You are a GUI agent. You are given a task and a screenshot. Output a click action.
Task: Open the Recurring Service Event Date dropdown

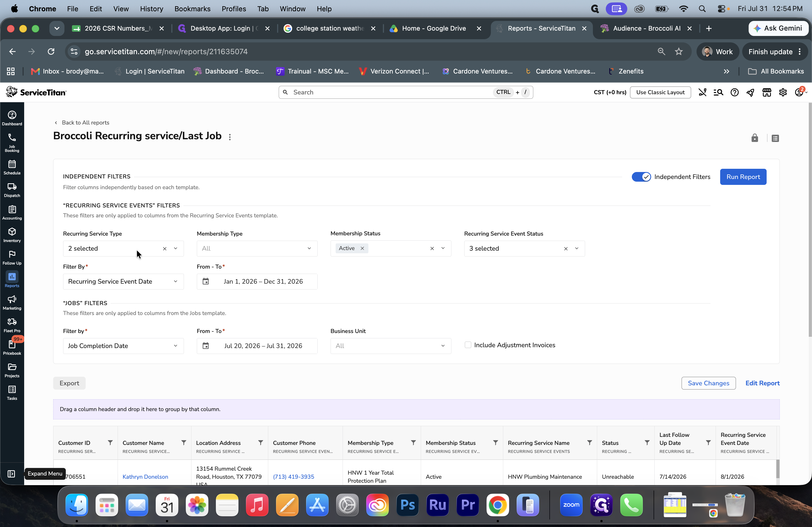tap(123, 281)
